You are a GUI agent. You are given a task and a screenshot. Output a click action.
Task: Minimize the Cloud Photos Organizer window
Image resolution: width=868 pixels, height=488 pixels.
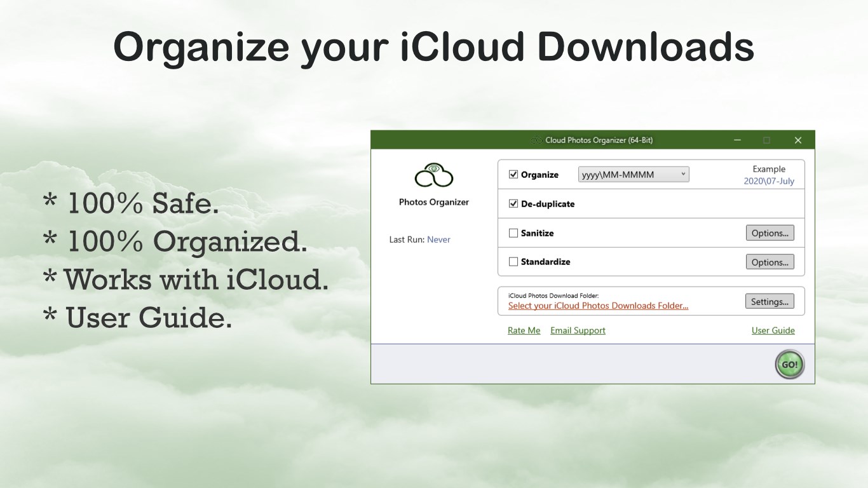pos(737,140)
